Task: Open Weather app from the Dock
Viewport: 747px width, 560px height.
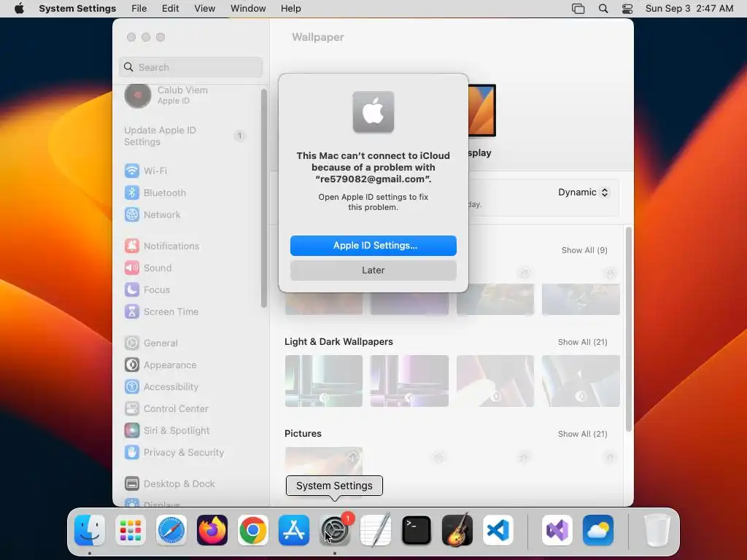Action: pos(598,530)
